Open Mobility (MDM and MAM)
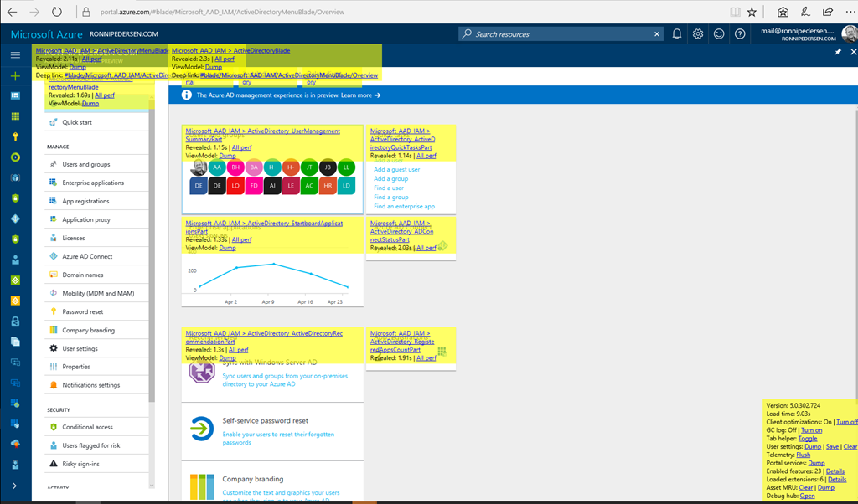The image size is (858, 504). pyautogui.click(x=97, y=293)
